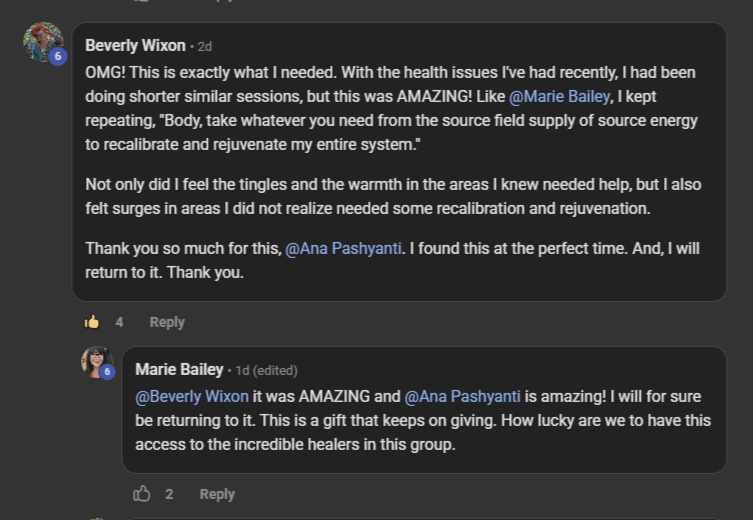Click Marie Bailey's profile avatar
The height and width of the screenshot is (520, 753).
[95, 361]
